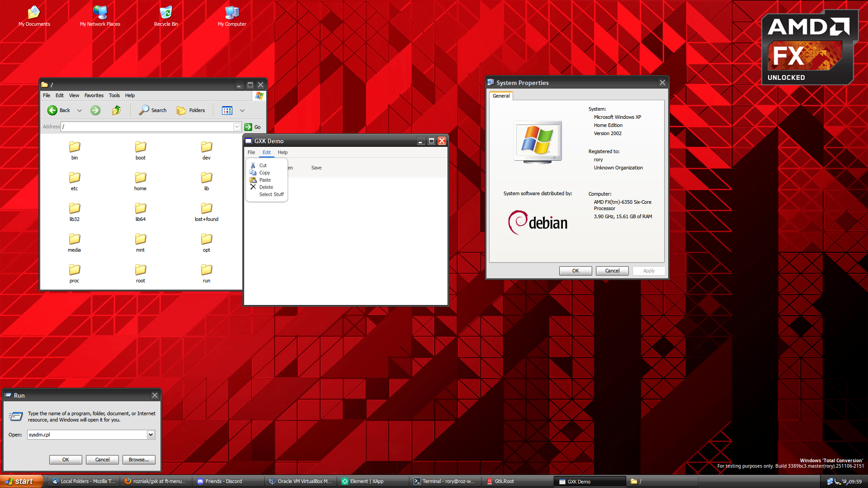Select the General tab in System Properties
The image size is (868, 488).
(x=501, y=96)
